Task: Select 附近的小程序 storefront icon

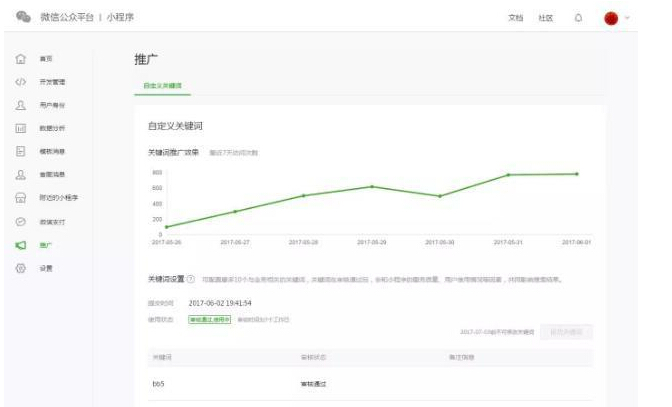Action: [21, 198]
